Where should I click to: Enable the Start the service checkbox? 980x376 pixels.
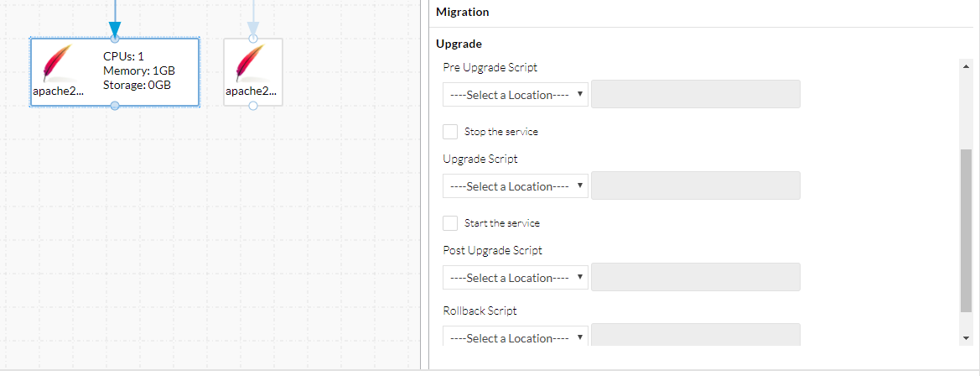coord(450,222)
